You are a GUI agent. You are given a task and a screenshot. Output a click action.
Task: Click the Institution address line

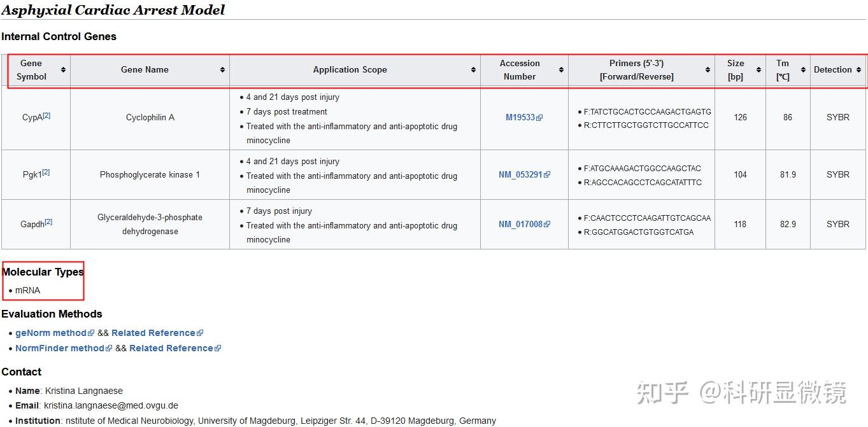pyautogui.click(x=255, y=421)
